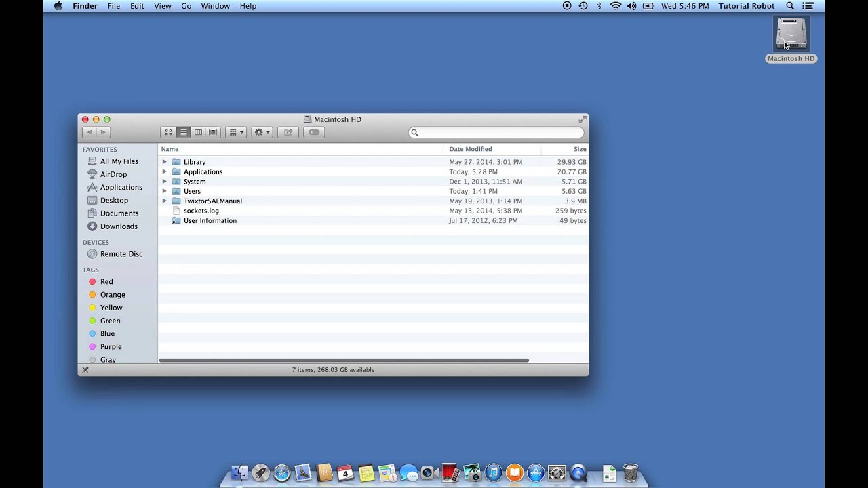Open the Go menu

click(x=186, y=6)
